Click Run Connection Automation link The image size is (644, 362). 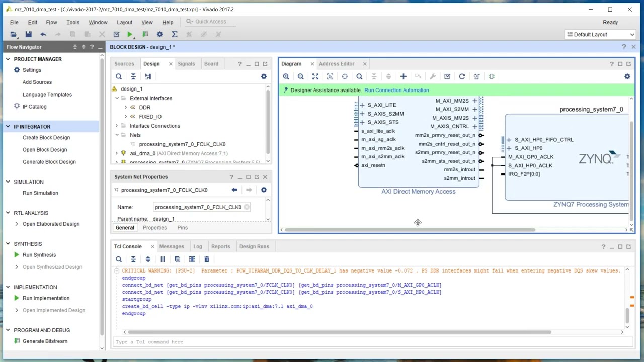click(x=396, y=90)
